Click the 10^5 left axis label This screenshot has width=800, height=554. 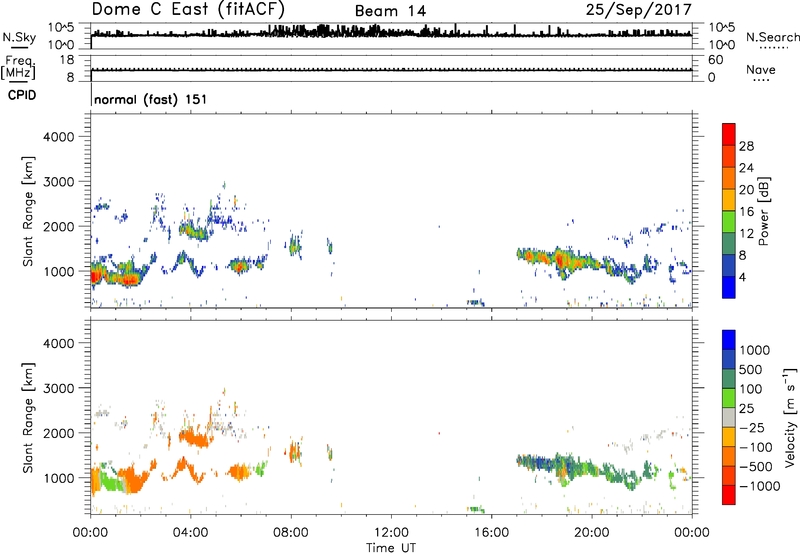(x=61, y=27)
